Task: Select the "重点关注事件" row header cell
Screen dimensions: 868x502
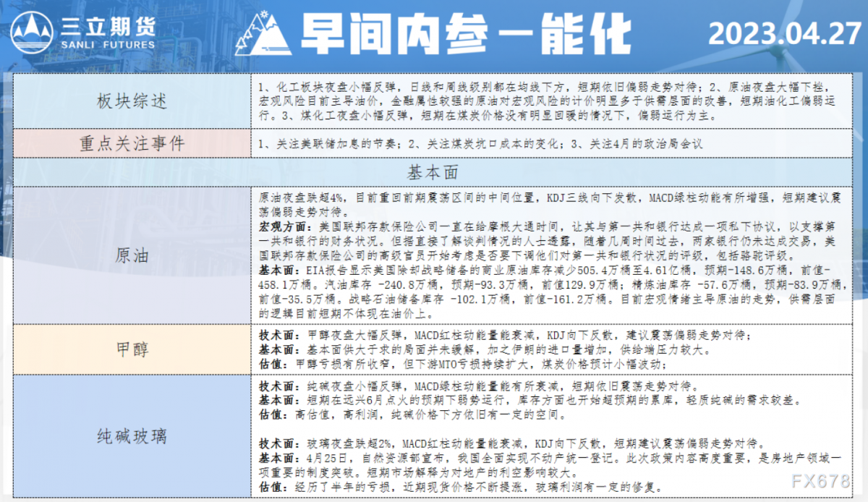Action: 132,143
